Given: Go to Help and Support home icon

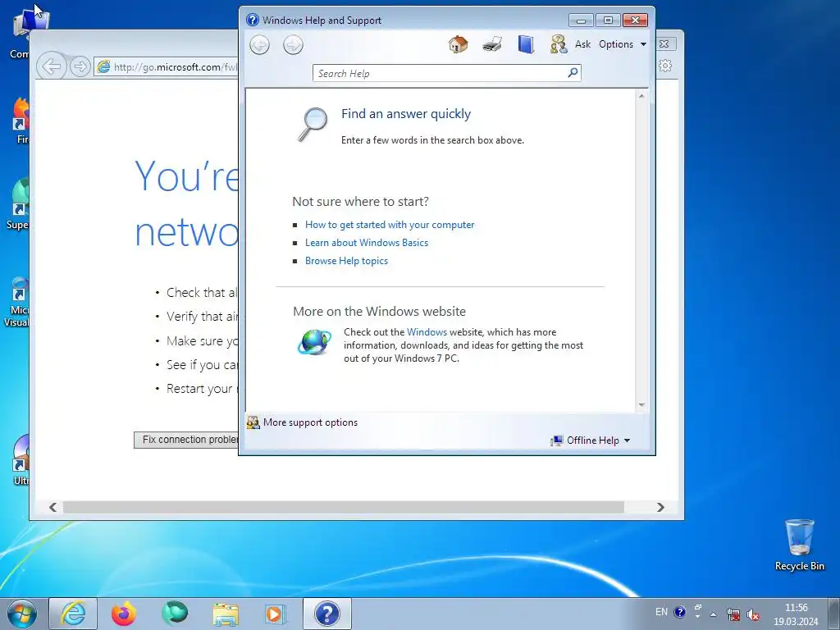Looking at the screenshot, I should click(458, 44).
